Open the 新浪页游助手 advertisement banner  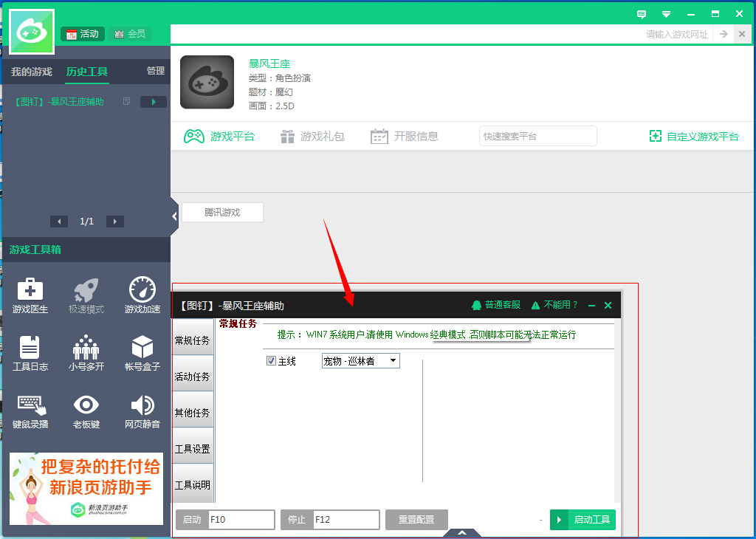click(86, 488)
